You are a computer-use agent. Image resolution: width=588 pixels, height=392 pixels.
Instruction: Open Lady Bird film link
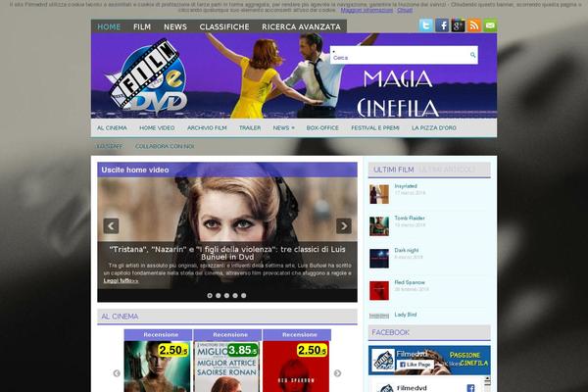pyautogui.click(x=406, y=315)
